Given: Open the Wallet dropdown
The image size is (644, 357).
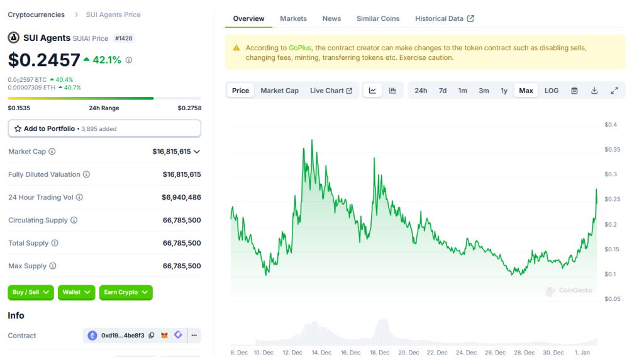Looking at the screenshot, I should (x=76, y=292).
